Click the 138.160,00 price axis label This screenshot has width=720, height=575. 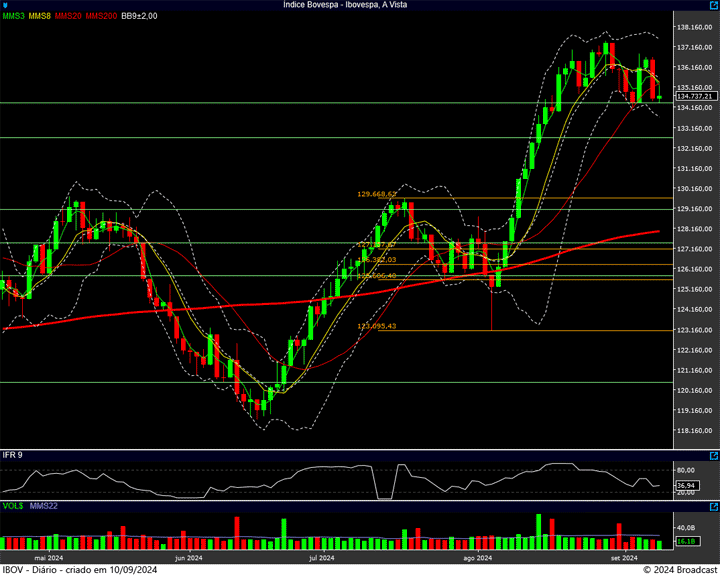[693, 27]
